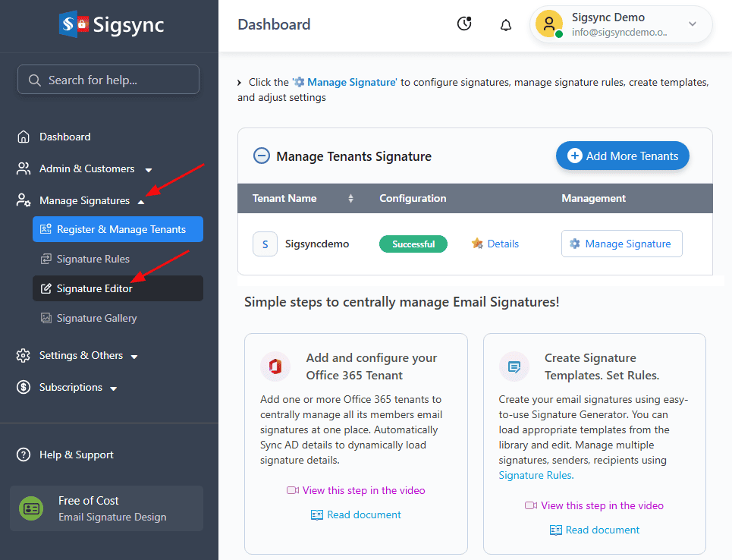Click the Free of Cost card icon
This screenshot has width=732, height=560.
(31, 508)
